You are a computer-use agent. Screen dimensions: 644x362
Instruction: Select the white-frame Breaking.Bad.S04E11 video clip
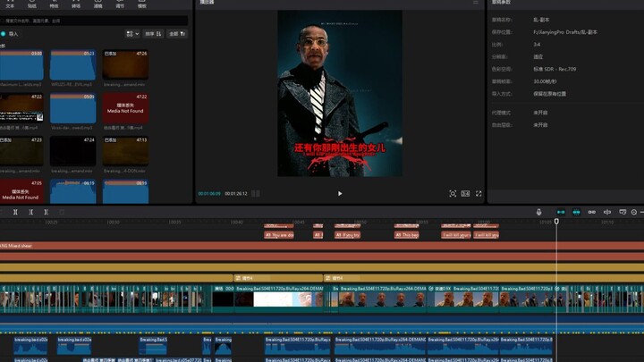pos(279,299)
